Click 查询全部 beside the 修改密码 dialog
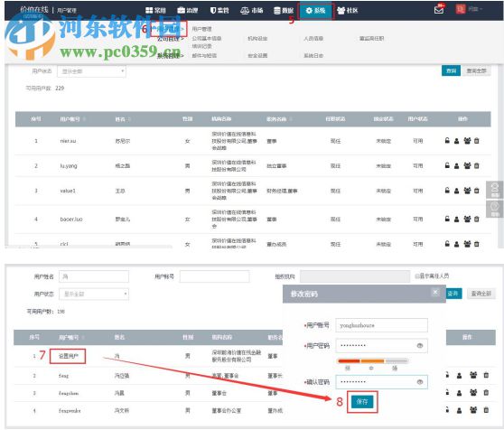The width and height of the screenshot is (504, 430). 481,293
